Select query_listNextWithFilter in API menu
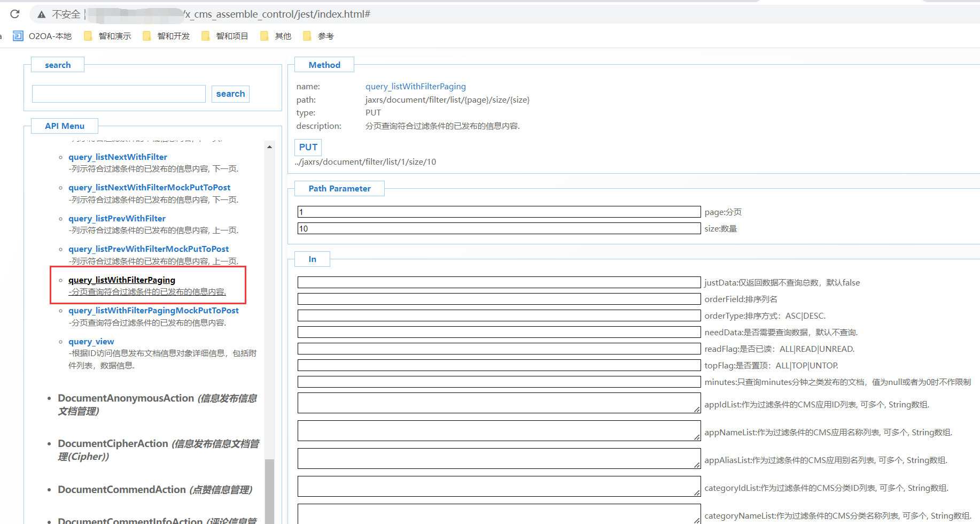 118,157
